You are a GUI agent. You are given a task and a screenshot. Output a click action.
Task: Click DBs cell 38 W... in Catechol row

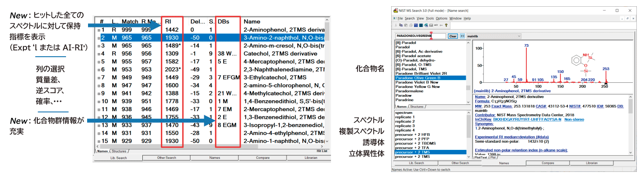[x=227, y=54]
